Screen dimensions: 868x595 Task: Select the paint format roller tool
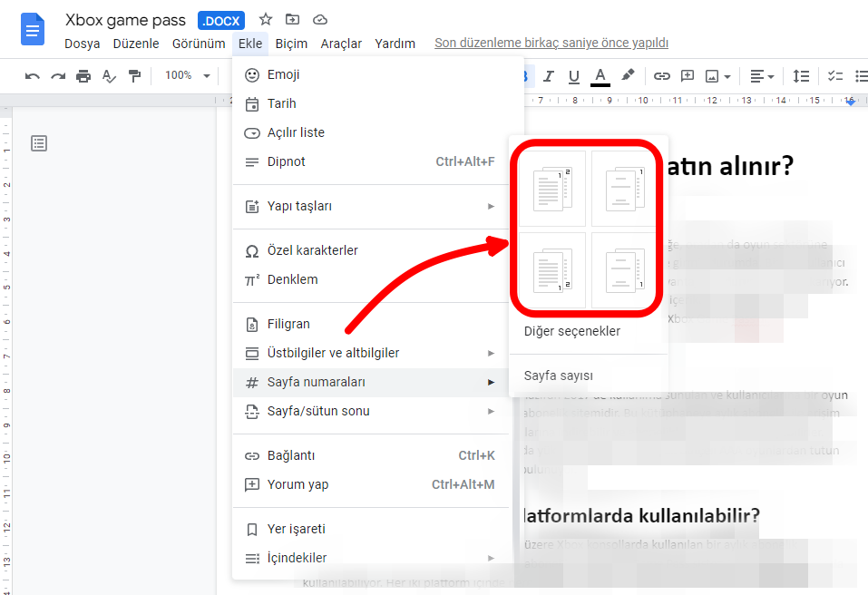tap(134, 76)
